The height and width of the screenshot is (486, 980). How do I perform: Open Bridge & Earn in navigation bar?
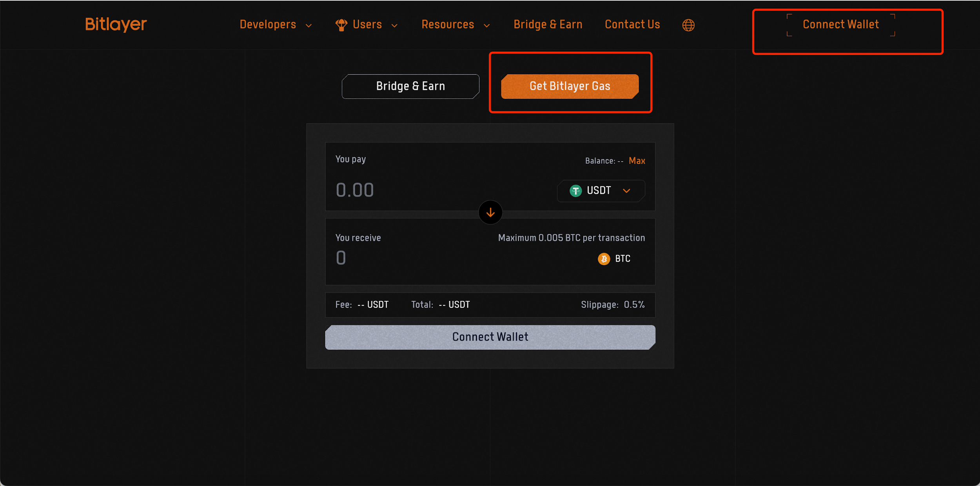(548, 24)
